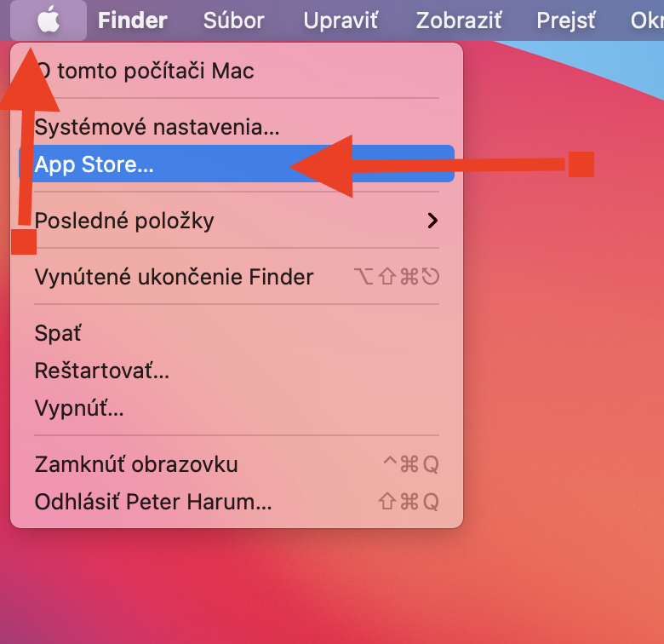This screenshot has height=644, width=664.
Task: Open Systémové nastavenia
Action: coord(157,128)
